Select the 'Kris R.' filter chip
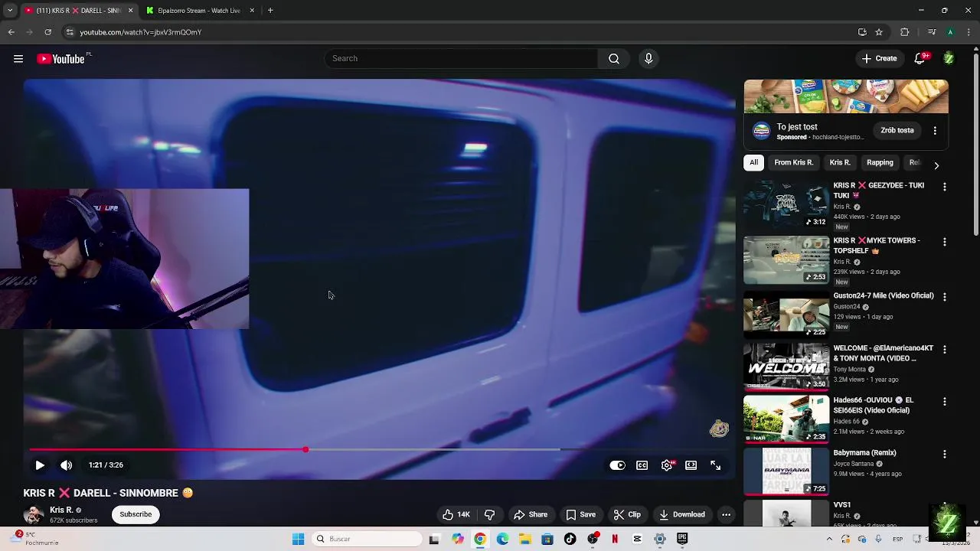Viewport: 980px width, 551px height. click(840, 162)
